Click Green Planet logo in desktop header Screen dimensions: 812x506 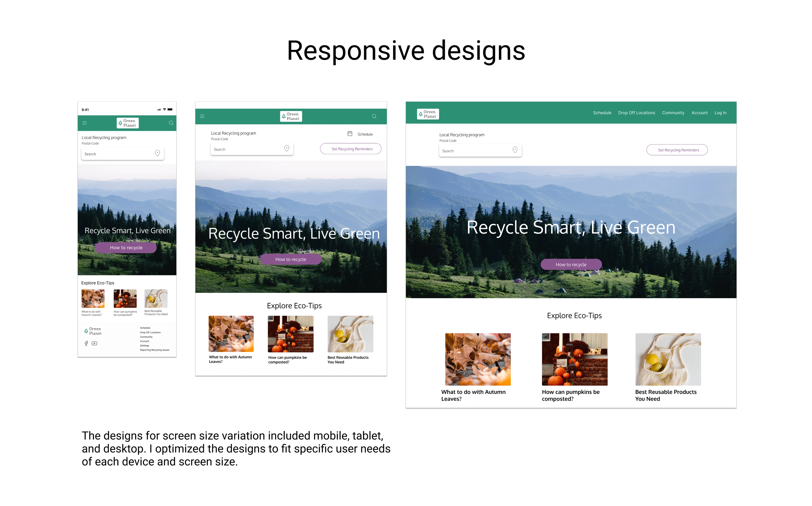click(428, 114)
